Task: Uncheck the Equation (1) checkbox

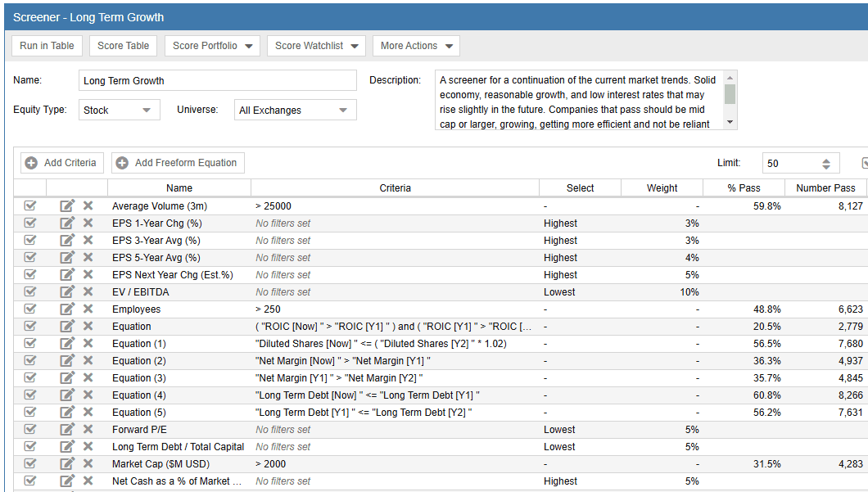Action: point(30,343)
